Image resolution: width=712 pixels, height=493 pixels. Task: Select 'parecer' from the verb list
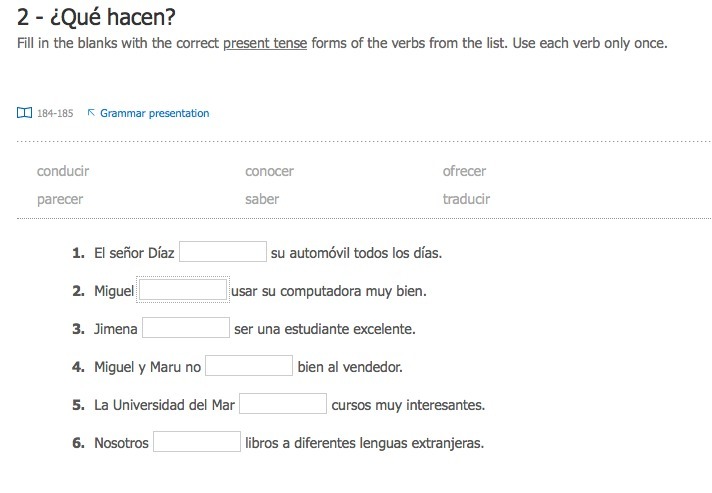(60, 199)
